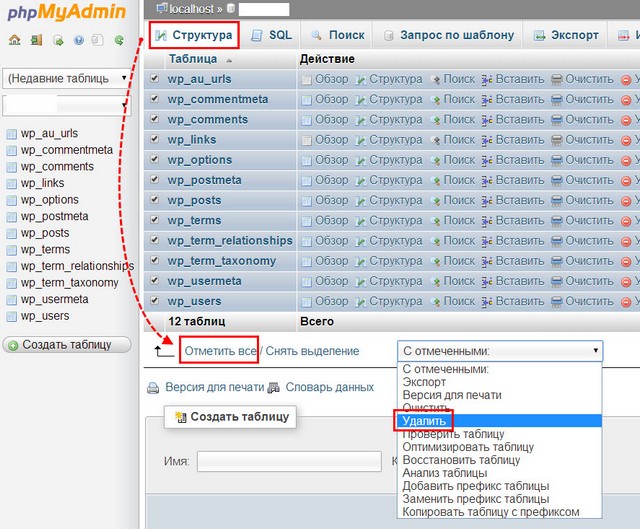Image resolution: width=640 pixels, height=529 pixels.
Task: Open the Недавние таблицы dropdown
Action: [67, 78]
